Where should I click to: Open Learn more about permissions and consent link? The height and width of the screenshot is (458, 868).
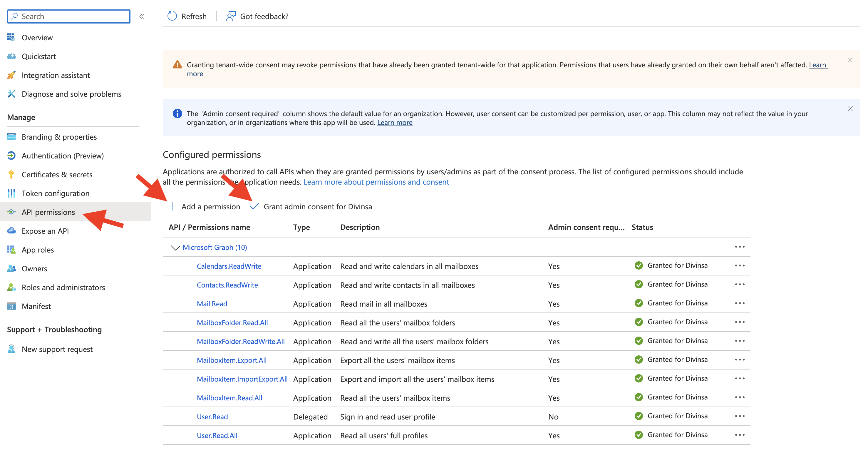point(376,182)
